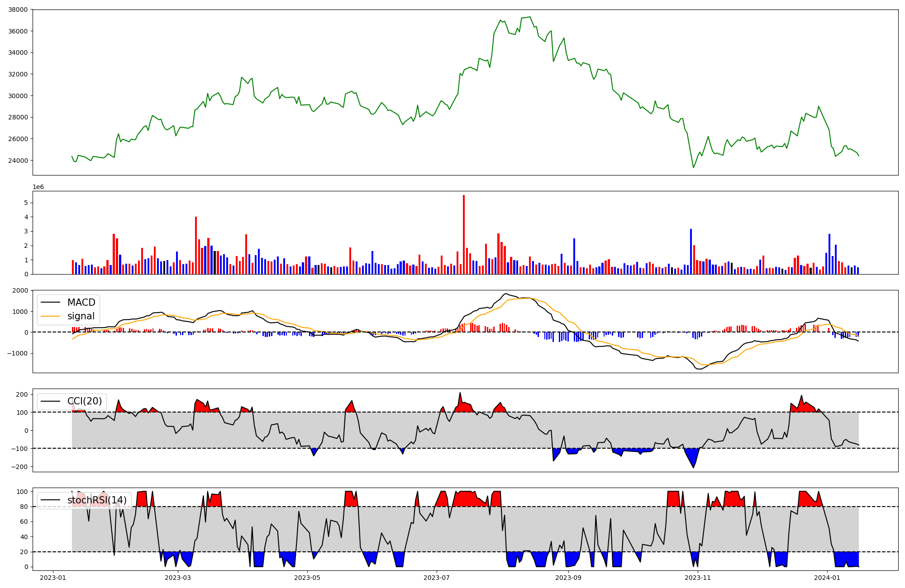Image resolution: width=905 pixels, height=588 pixels.
Task: Click the 2023-09 x-axis date label
Action: tap(568, 578)
